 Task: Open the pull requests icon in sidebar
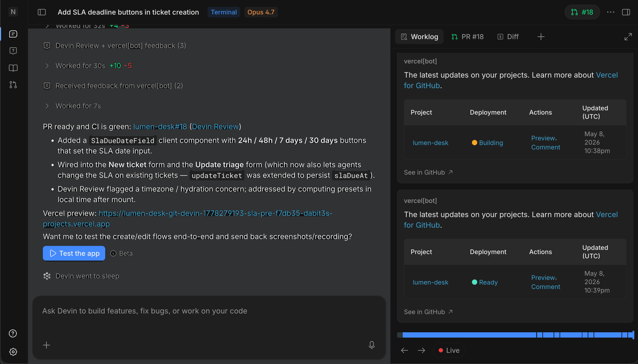tap(13, 85)
